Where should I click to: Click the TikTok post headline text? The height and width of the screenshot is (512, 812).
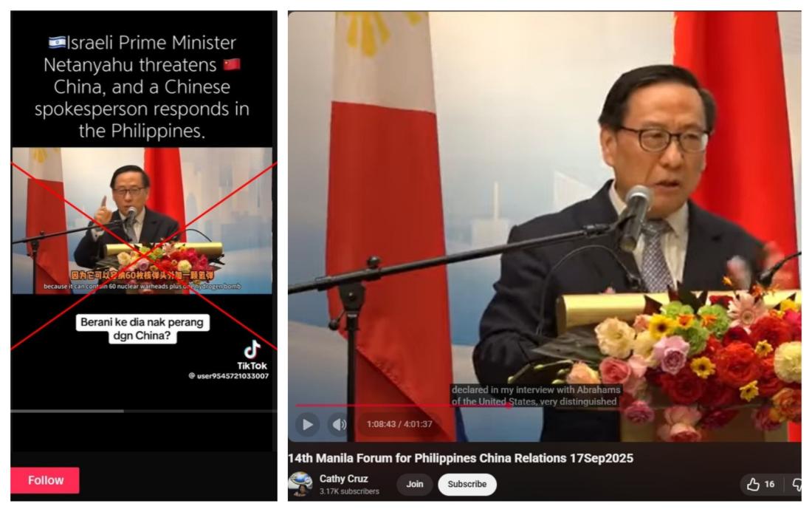[142, 86]
